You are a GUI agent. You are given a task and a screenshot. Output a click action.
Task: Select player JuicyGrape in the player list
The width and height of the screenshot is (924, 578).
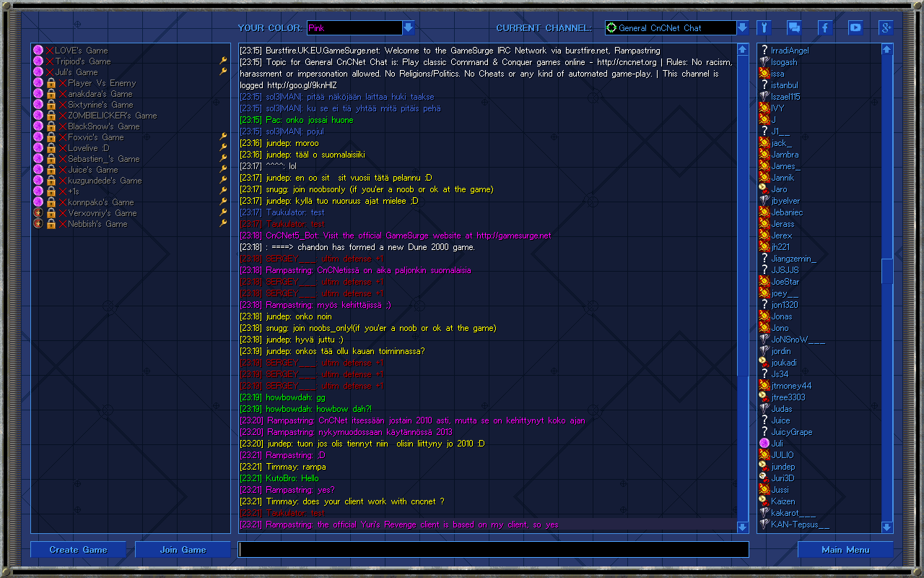click(791, 432)
